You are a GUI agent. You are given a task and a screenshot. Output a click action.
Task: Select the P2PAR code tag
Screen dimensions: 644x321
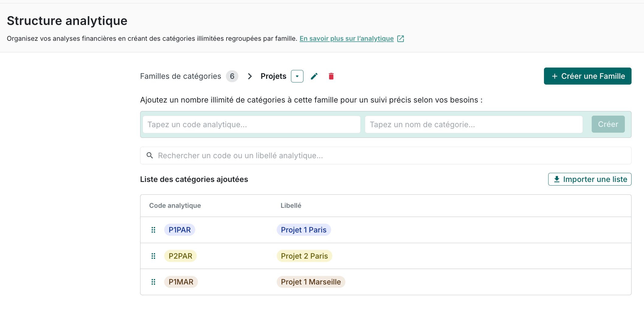click(180, 256)
